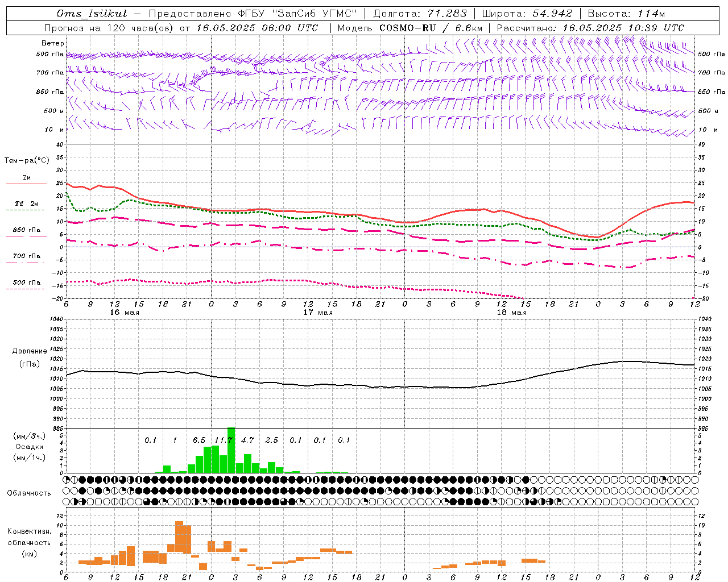Image resolution: width=728 pixels, height=582 pixels.
Task: Click the 3-hour precipitation value "6.5"
Action: (198, 440)
